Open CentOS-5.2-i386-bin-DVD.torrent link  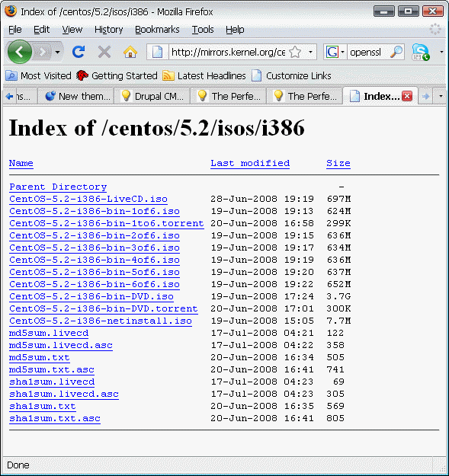[x=104, y=308]
